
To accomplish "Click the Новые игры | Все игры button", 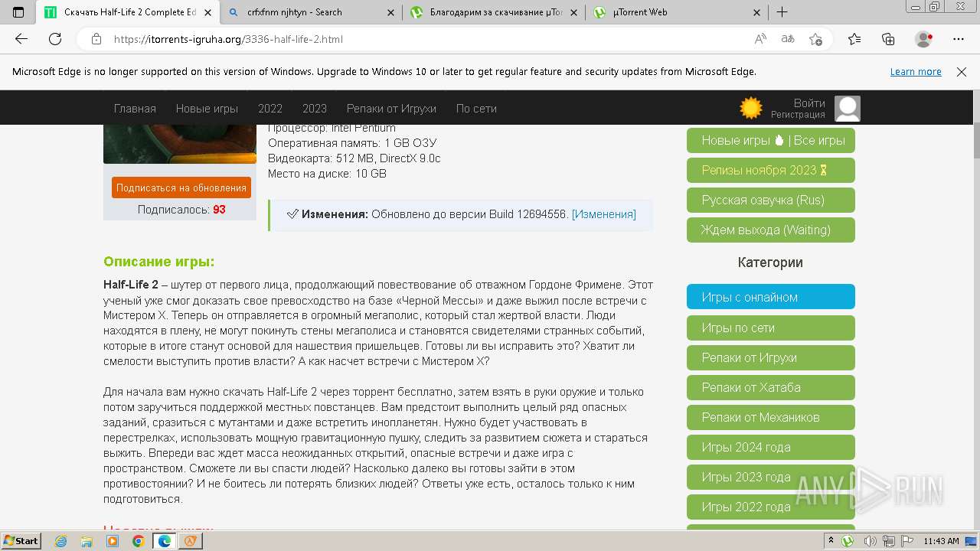I will (771, 141).
